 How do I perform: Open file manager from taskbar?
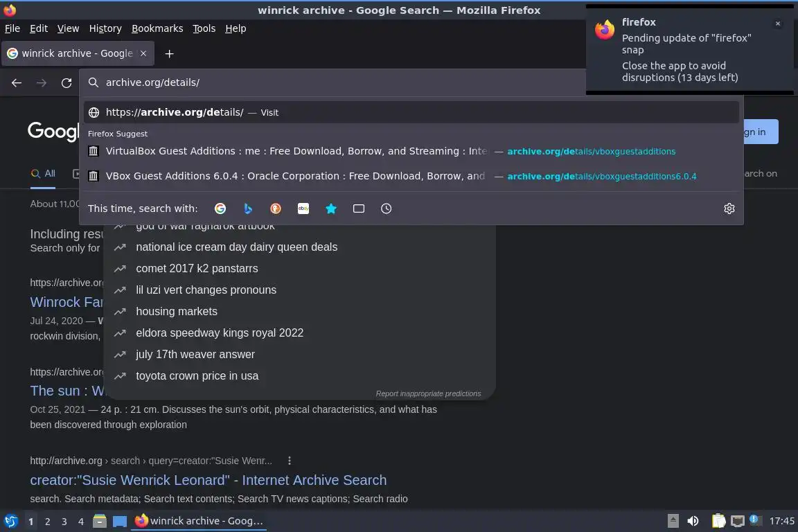[100, 521]
